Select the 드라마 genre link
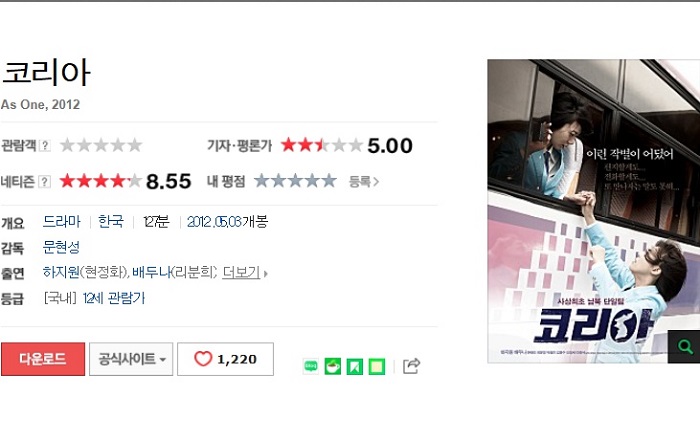 62,221
